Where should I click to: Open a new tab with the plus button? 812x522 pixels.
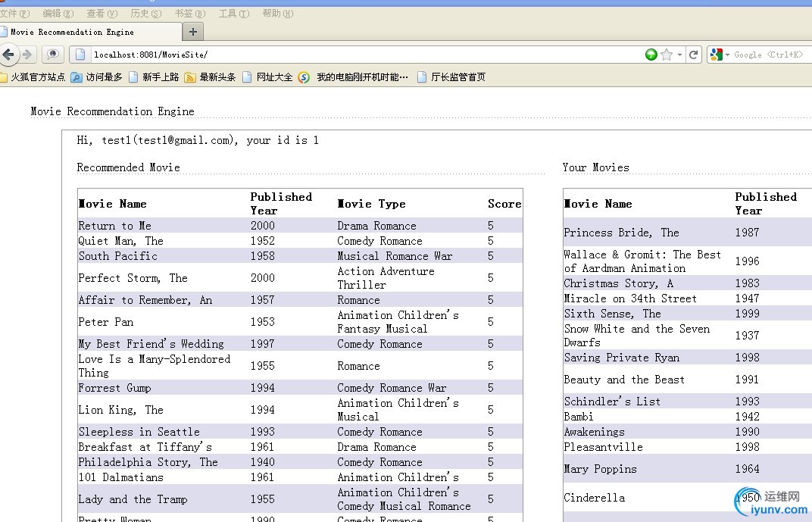(193, 32)
